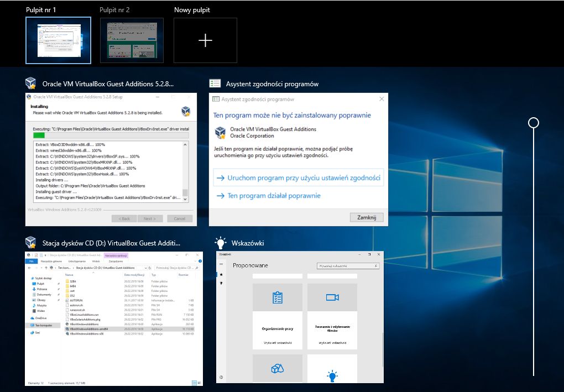The width and height of the screenshot is (564, 392).
Task: Click the VirtualBox cube logo in compatibility dialog
Action: pyautogui.click(x=221, y=132)
